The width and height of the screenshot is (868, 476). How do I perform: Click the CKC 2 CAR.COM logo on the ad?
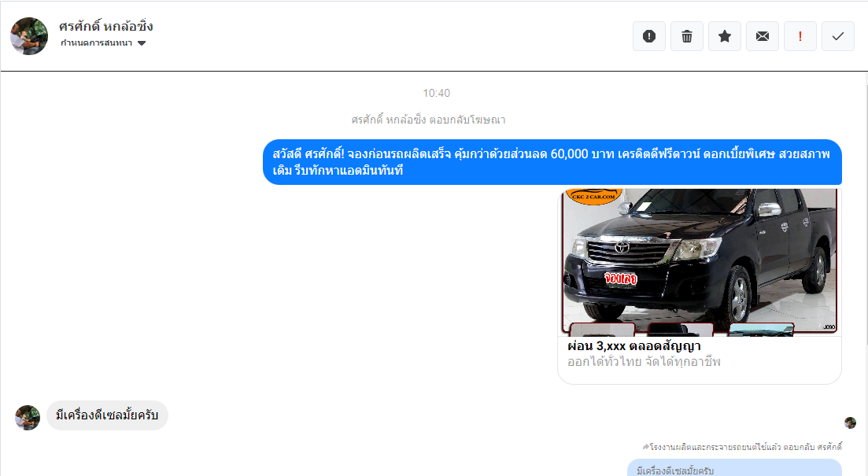click(x=594, y=196)
